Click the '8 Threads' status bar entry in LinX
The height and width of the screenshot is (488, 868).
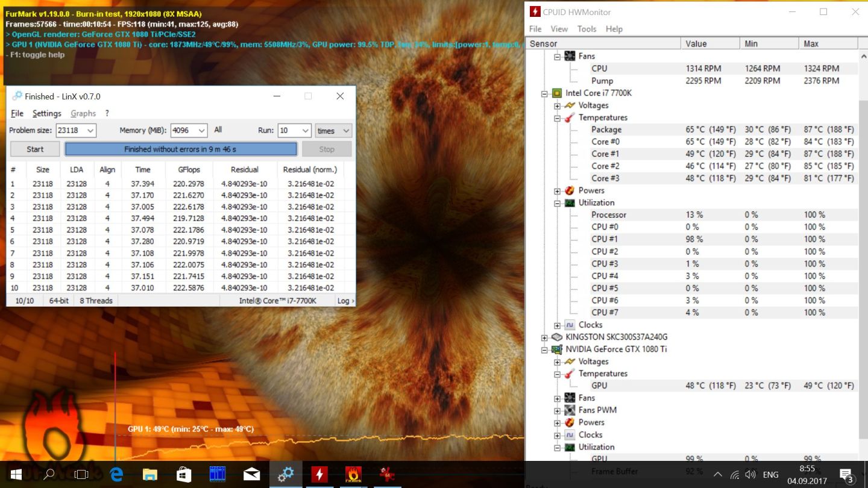pos(96,301)
